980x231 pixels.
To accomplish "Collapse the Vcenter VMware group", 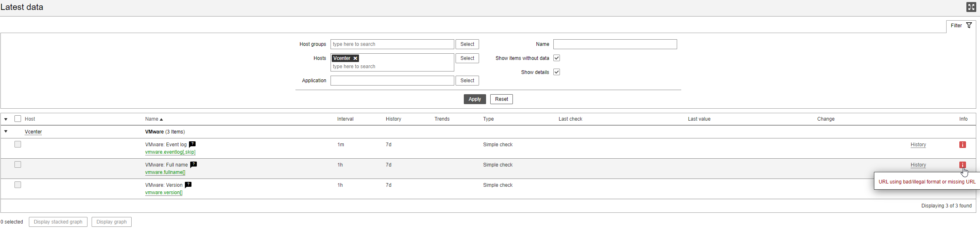I will pyautogui.click(x=6, y=132).
